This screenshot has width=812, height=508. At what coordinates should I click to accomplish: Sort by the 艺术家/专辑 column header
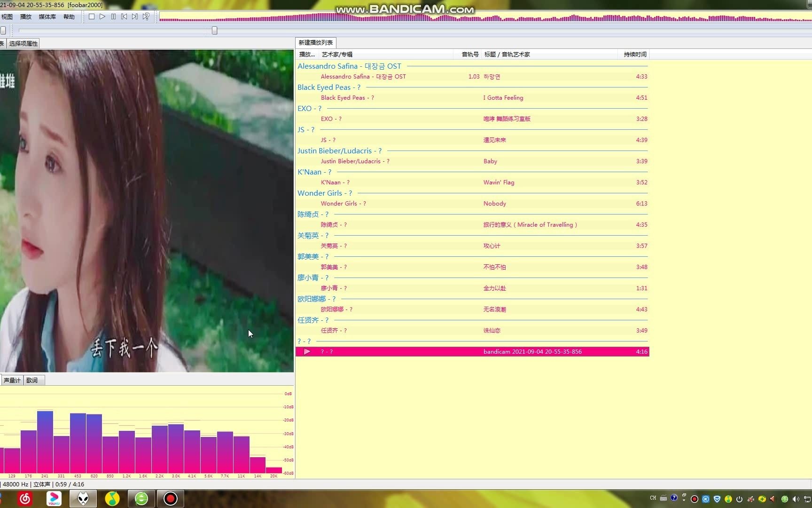386,55
